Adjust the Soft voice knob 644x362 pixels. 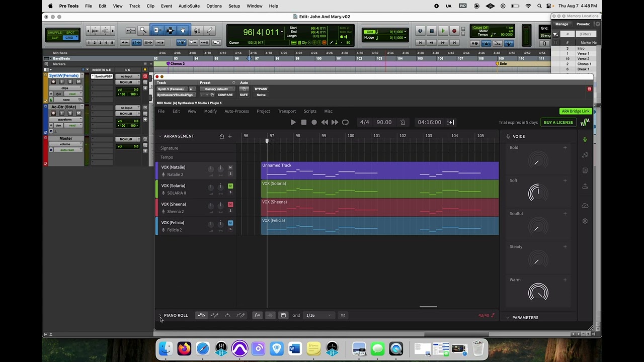tap(538, 193)
